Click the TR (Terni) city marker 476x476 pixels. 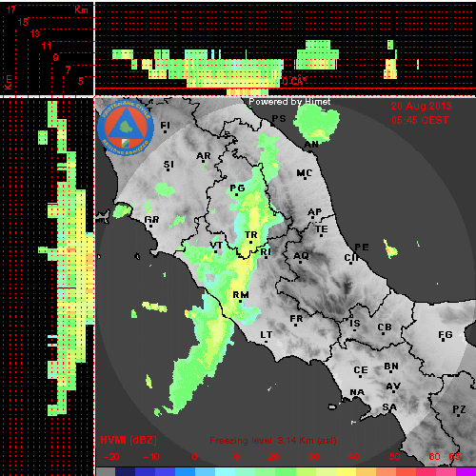click(x=250, y=242)
